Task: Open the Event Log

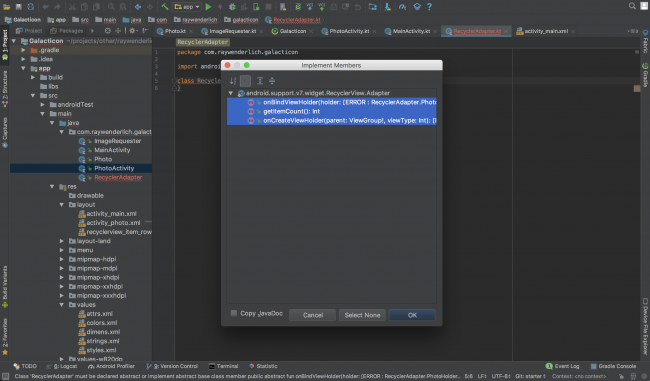Action: click(563, 366)
